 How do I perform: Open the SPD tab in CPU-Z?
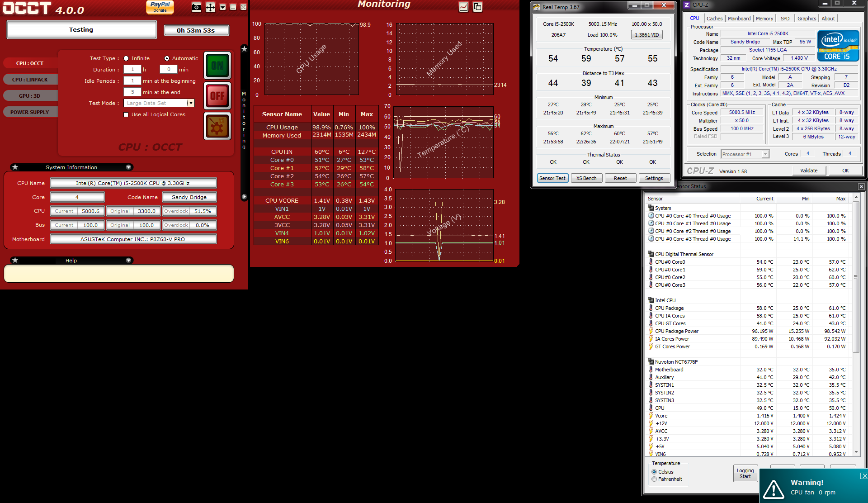(x=785, y=19)
